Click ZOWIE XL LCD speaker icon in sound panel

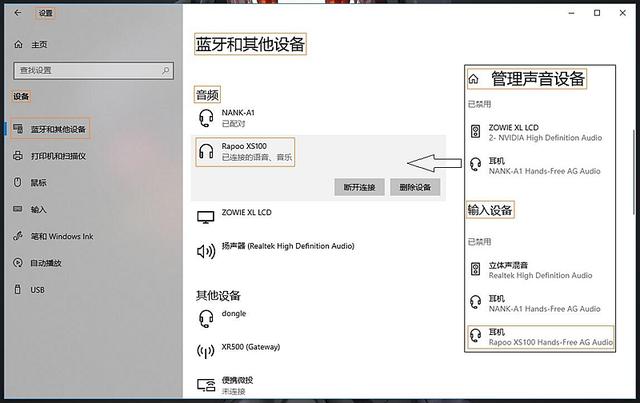pyautogui.click(x=476, y=131)
